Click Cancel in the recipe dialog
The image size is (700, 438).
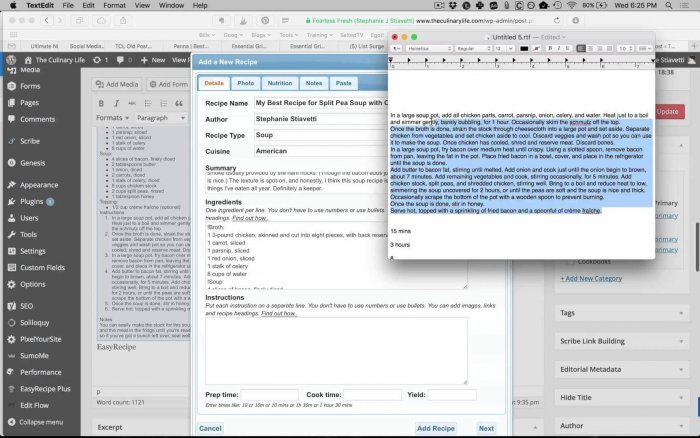click(x=210, y=428)
